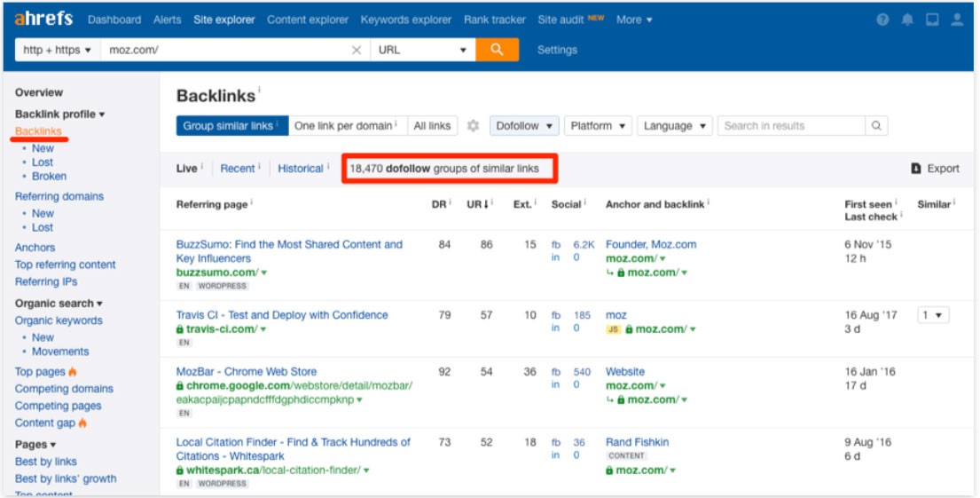Open the Language filter dropdown

674,126
